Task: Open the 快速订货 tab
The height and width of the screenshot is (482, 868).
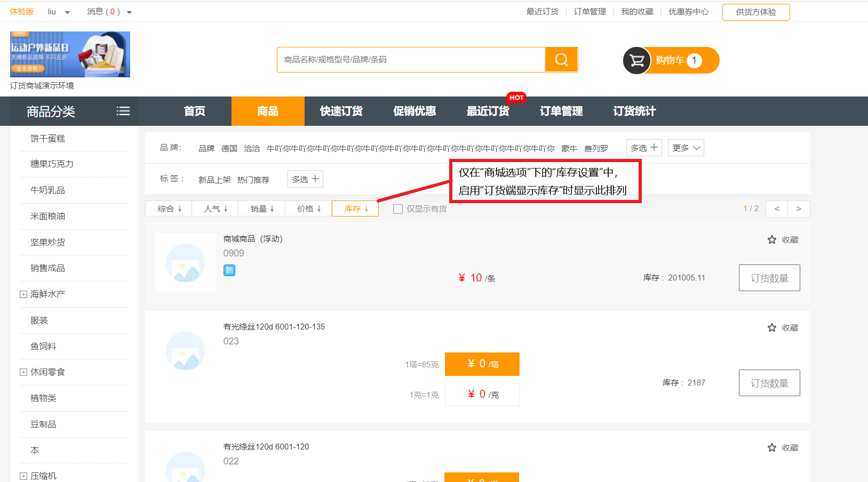Action: (x=341, y=111)
